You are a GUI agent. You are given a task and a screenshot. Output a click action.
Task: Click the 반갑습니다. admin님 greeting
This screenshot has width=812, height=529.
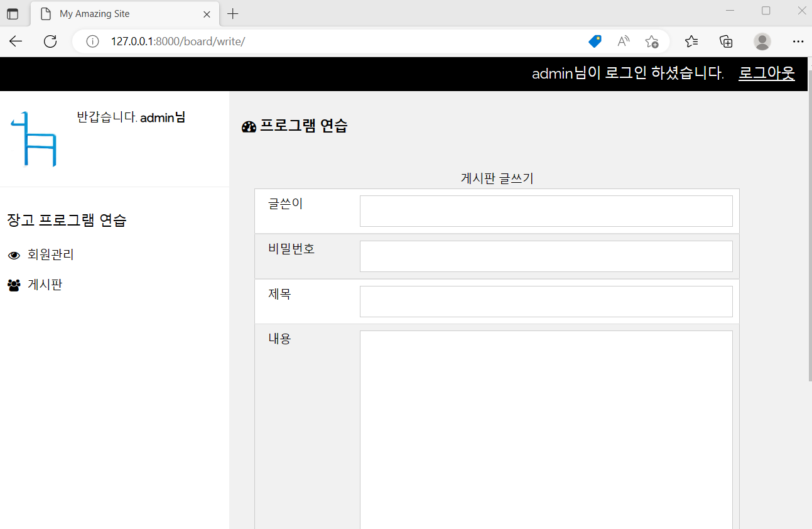point(131,117)
